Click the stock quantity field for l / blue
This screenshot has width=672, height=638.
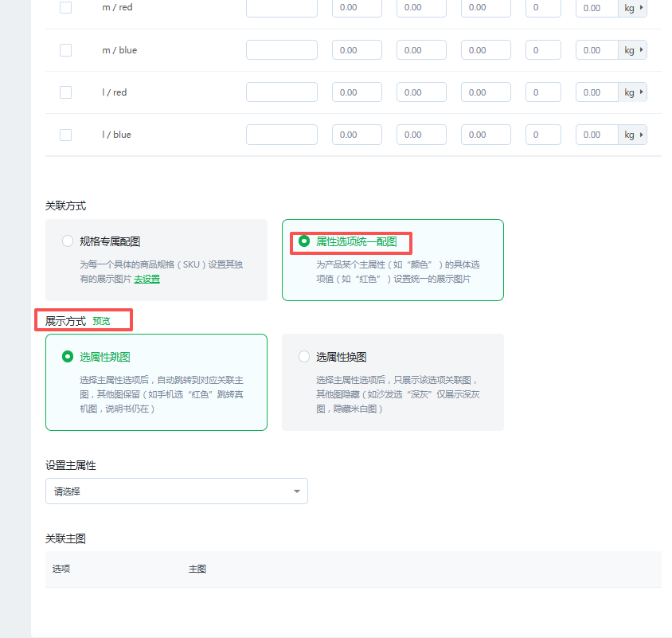pyautogui.click(x=543, y=135)
